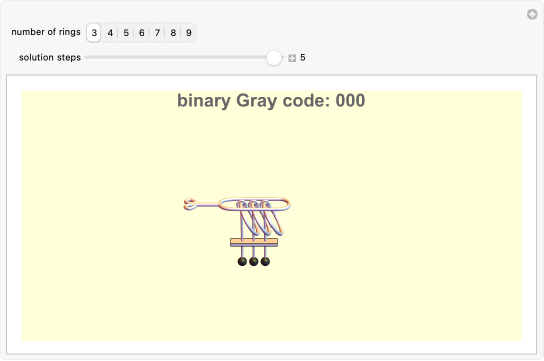Click the left black ball weight
This screenshot has height=361, width=544.
tap(242, 261)
